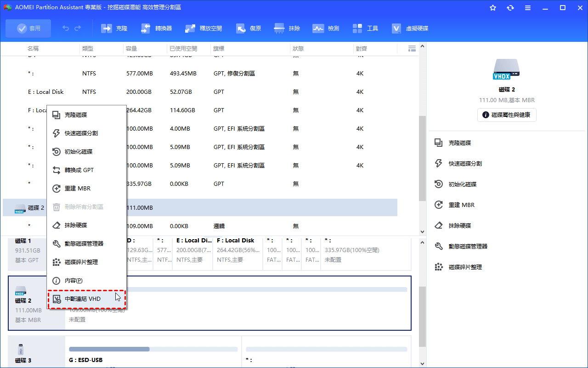Select 轉換成 GPT in context menu
The image size is (588, 368).
tap(87, 170)
